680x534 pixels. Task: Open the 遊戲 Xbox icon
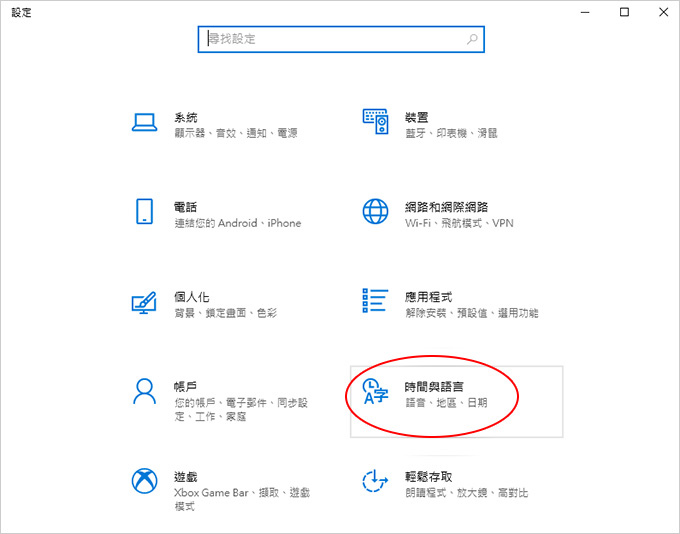(144, 481)
